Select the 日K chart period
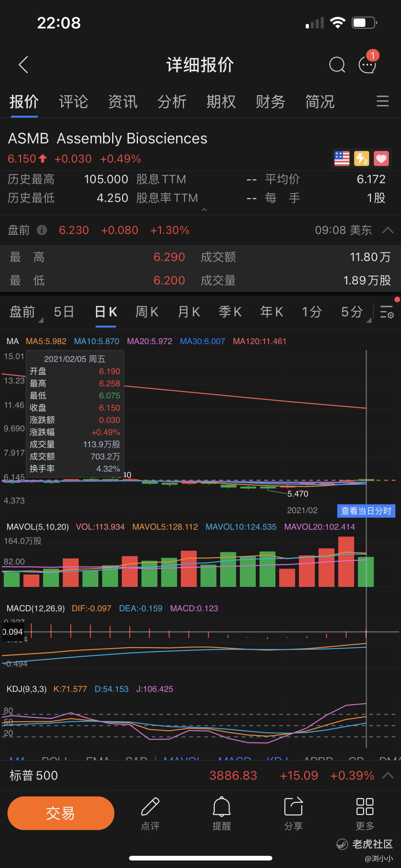The width and height of the screenshot is (401, 868). click(106, 312)
